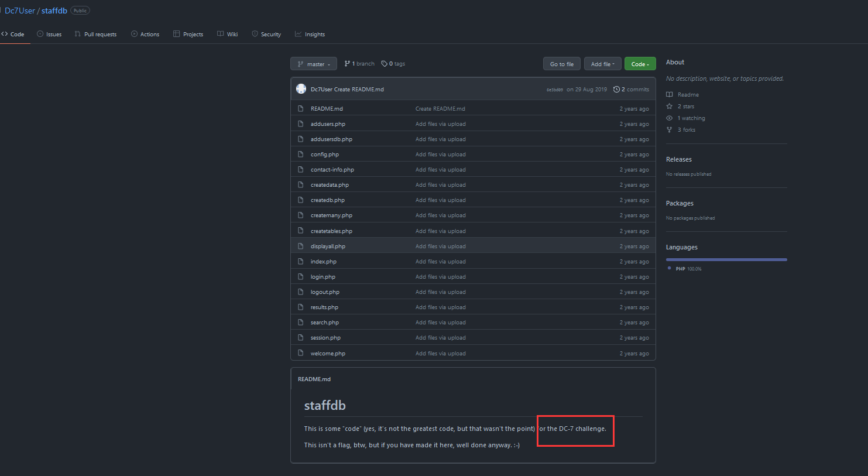The width and height of the screenshot is (868, 476).
Task: Open the createdb.php file
Action: tap(328, 200)
